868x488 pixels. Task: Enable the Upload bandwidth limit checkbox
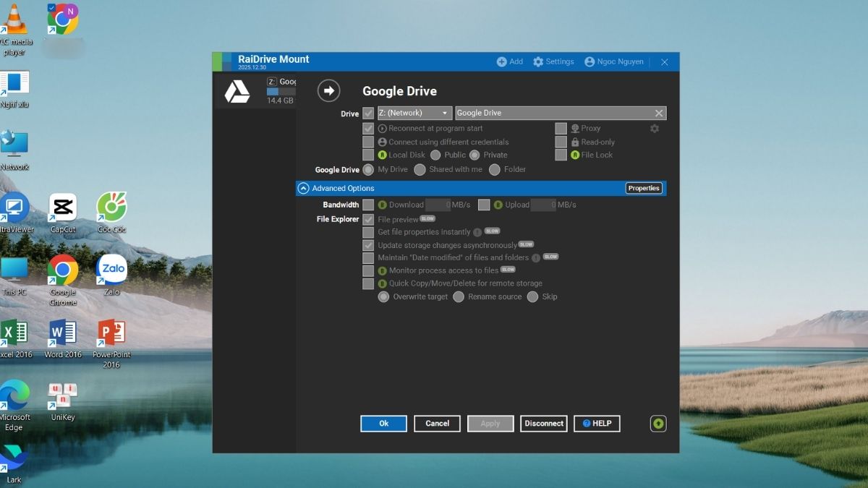(484, 205)
